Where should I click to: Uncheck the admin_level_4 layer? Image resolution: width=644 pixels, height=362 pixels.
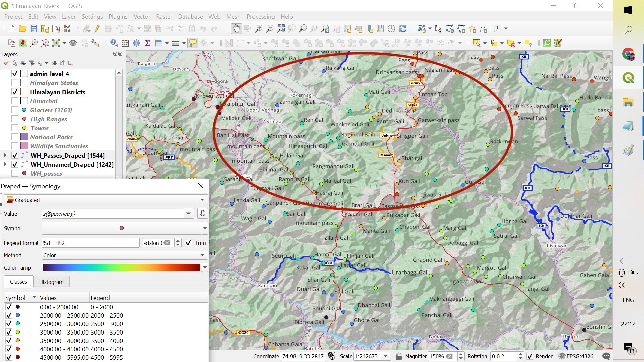coord(15,74)
